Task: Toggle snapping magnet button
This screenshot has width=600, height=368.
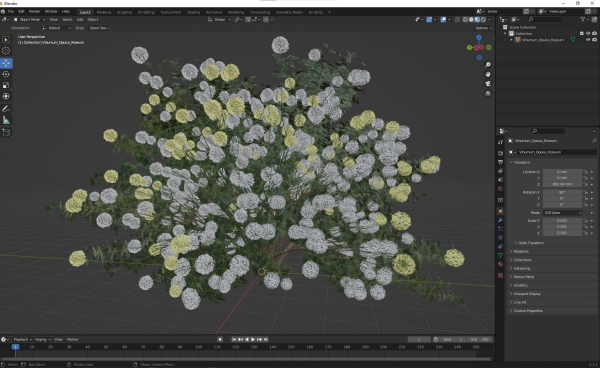Action: [x=248, y=20]
